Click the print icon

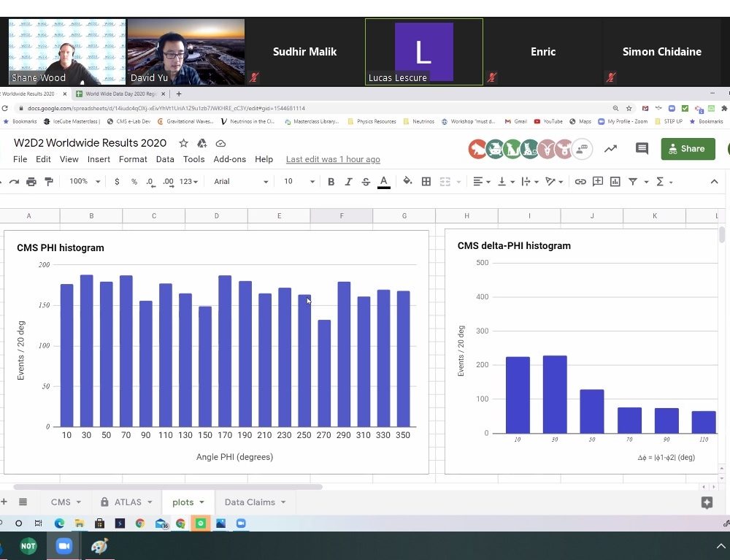coord(31,182)
